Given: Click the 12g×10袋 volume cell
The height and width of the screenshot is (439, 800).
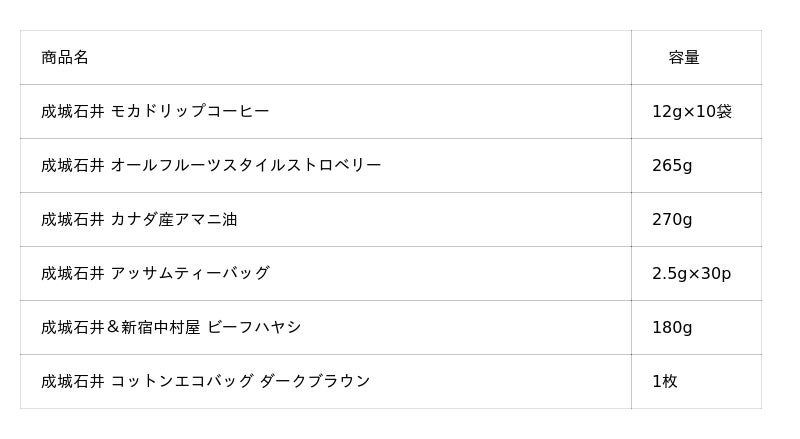Looking at the screenshot, I should point(692,112).
